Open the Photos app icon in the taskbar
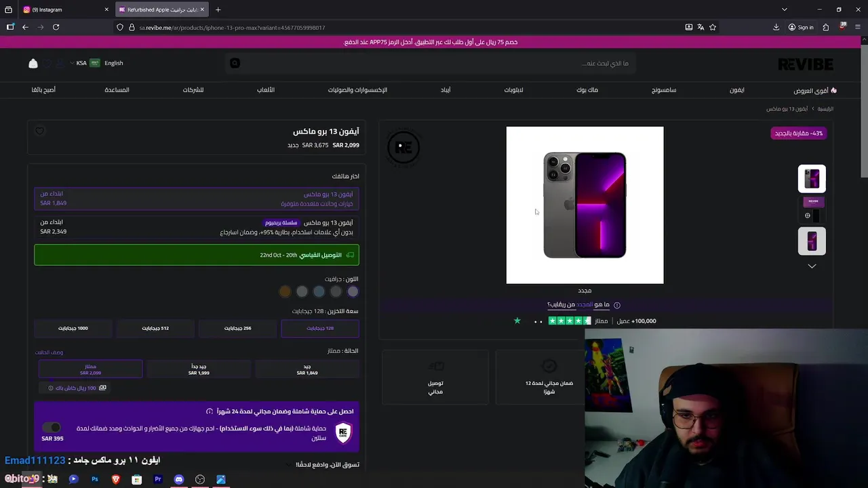Viewport: 868px width, 488px height. 221,479
